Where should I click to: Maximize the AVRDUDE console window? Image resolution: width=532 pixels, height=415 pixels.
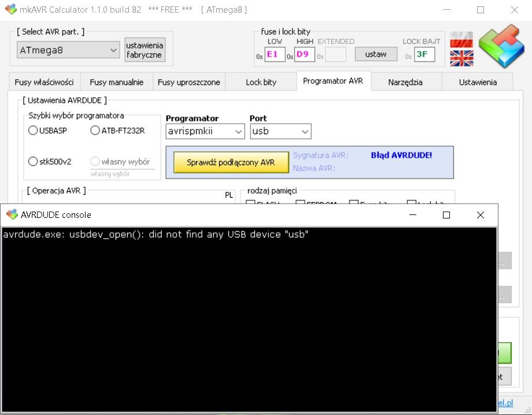pos(446,215)
